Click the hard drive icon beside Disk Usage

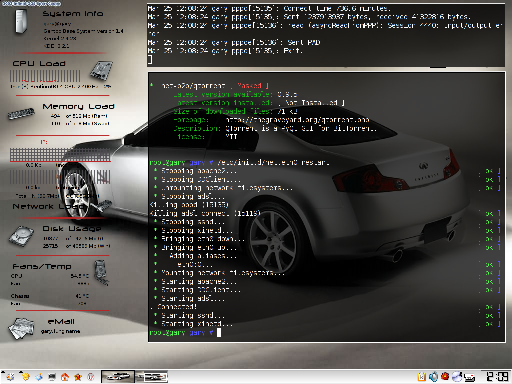coord(21,236)
